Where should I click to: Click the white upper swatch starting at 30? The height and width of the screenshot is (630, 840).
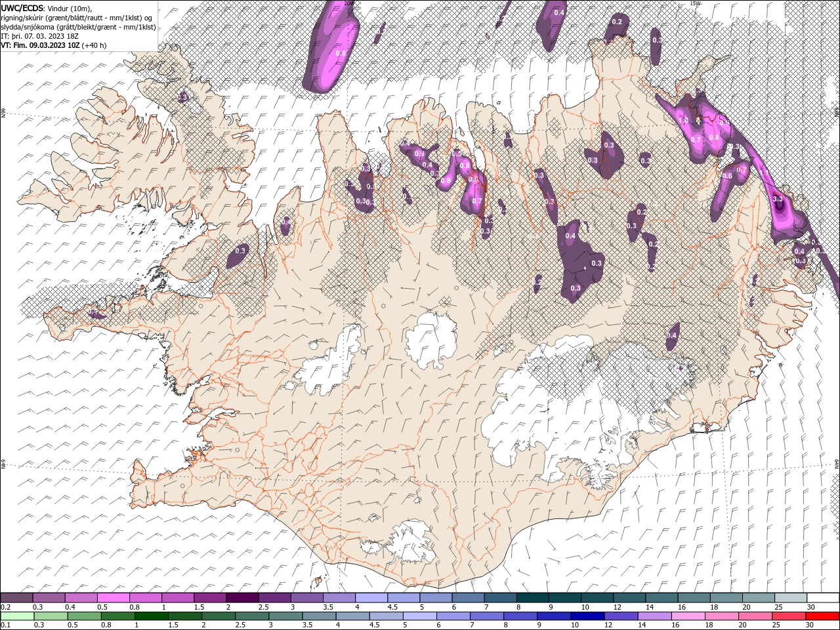click(822, 598)
